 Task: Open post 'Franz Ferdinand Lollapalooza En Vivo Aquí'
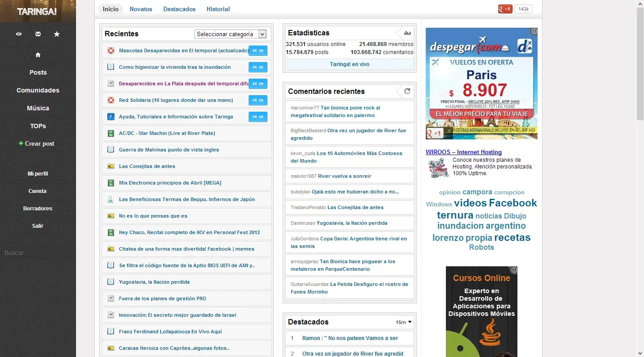coord(170,332)
